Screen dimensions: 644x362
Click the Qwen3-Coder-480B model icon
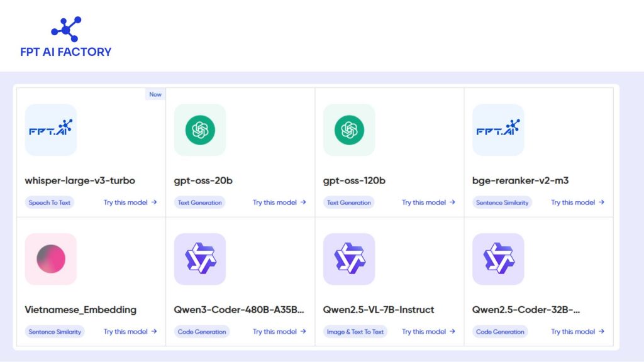(200, 259)
